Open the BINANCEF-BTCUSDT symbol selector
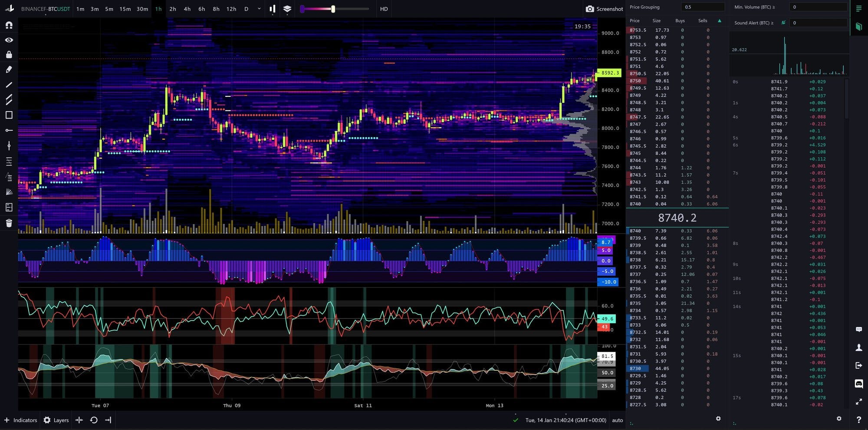Viewport: 868px width, 430px height. click(x=45, y=9)
